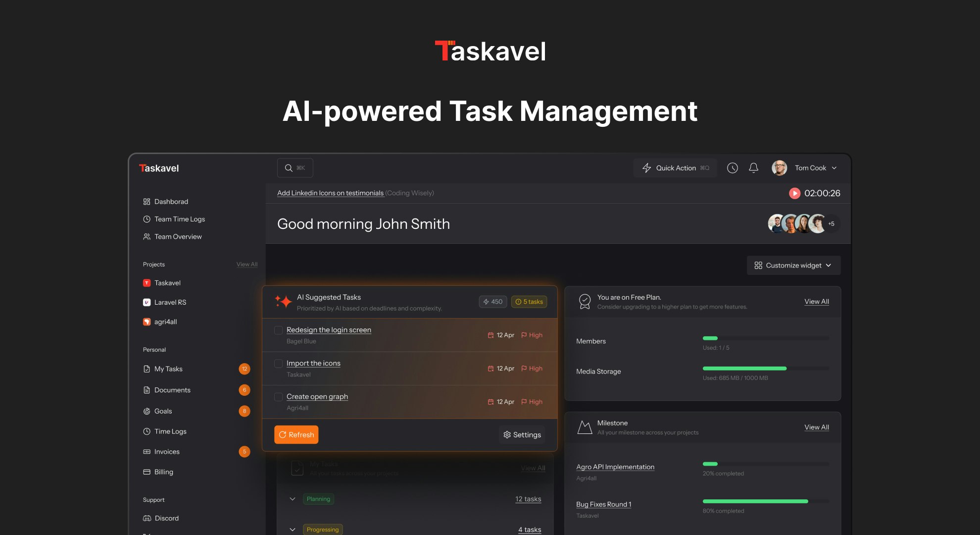Switch to the Invoices section
This screenshot has width=980, height=535.
pos(167,451)
